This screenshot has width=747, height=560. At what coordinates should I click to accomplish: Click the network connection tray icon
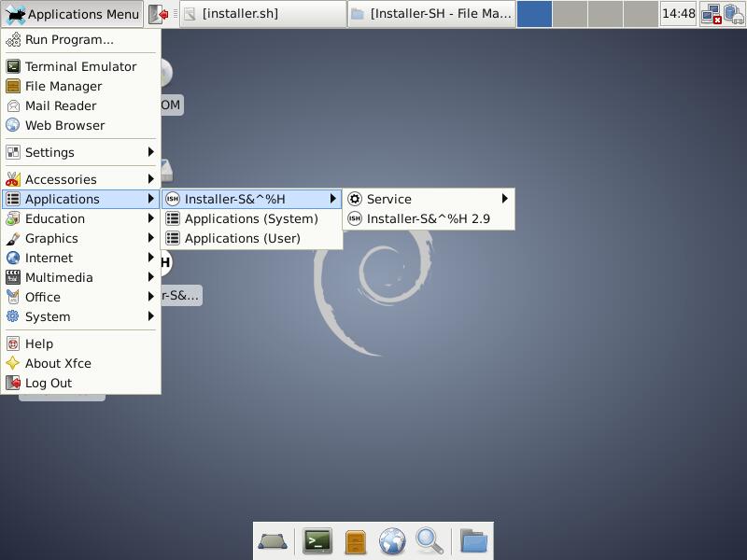[712, 14]
